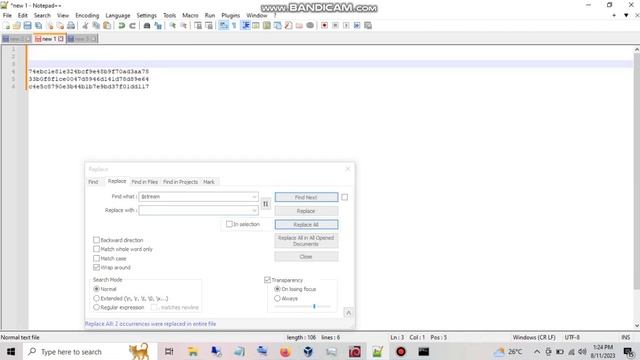Expand the Find what dropdown arrow
The height and width of the screenshot is (360, 640).
(254, 197)
